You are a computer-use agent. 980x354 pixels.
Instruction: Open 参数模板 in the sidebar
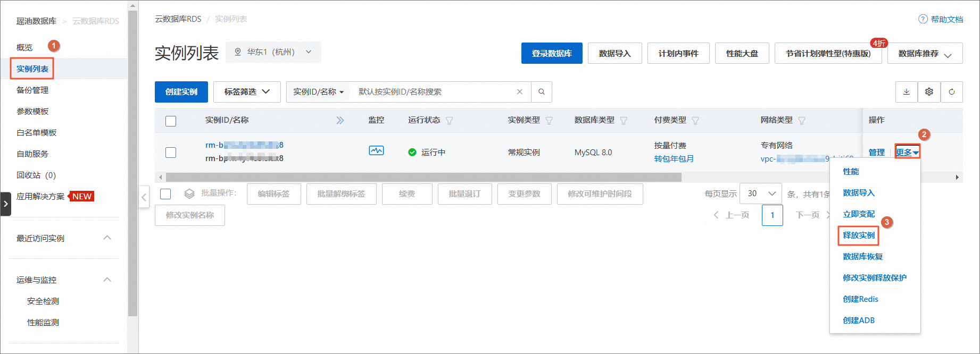(x=32, y=112)
